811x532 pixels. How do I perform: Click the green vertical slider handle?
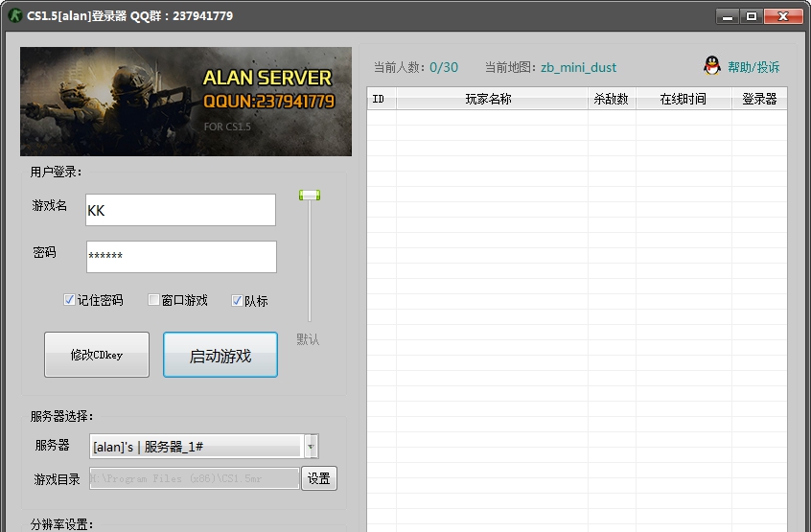[x=310, y=195]
